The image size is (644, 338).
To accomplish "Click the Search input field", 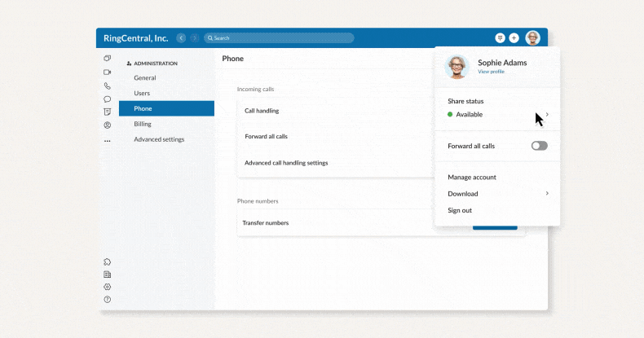I will (x=279, y=37).
